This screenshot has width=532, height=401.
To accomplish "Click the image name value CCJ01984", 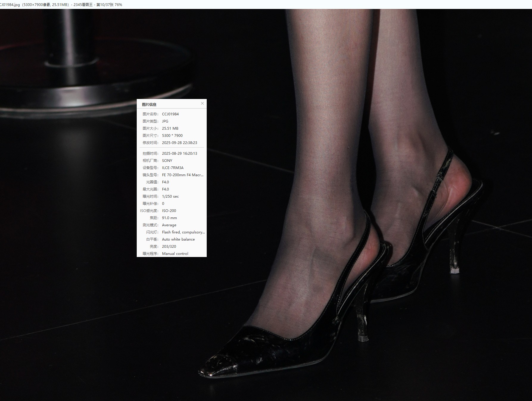I will (170, 114).
